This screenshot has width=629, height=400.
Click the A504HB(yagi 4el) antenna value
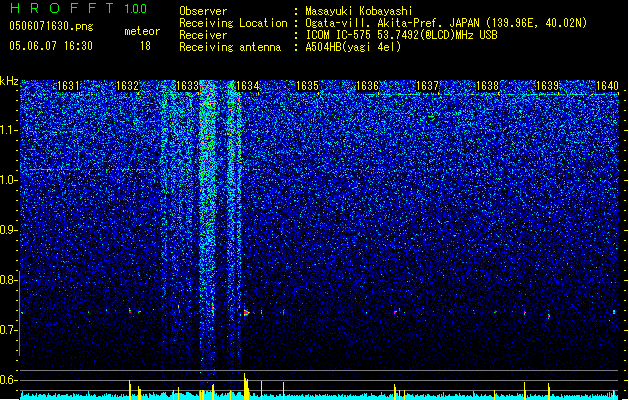pyautogui.click(x=353, y=47)
